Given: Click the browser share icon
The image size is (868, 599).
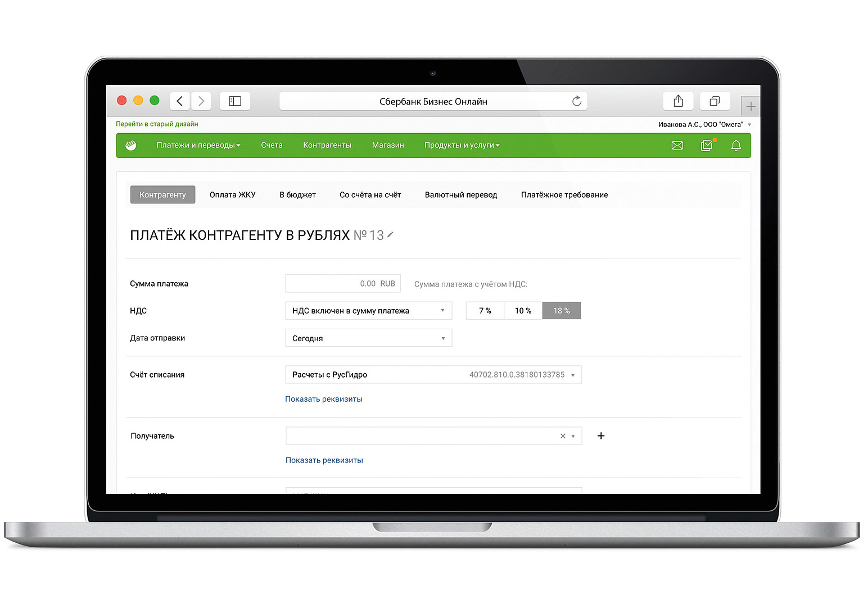Looking at the screenshot, I should [x=679, y=101].
